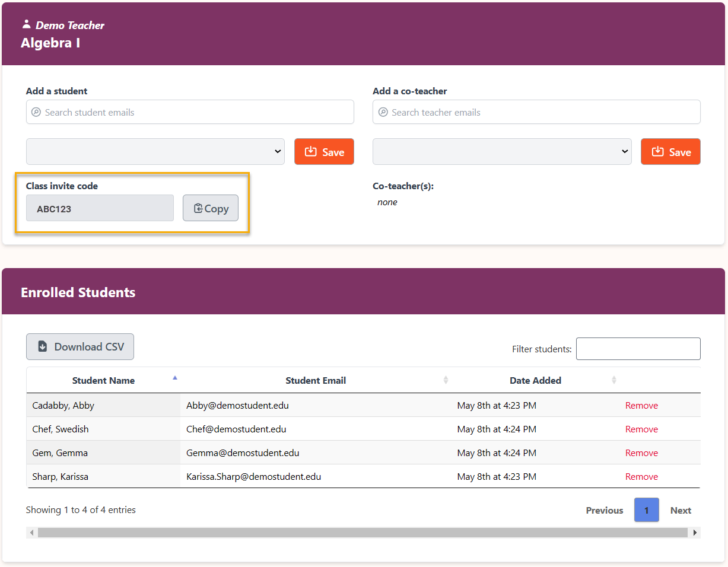The height and width of the screenshot is (567, 728).
Task: Click the Filter students text box
Action: (638, 349)
